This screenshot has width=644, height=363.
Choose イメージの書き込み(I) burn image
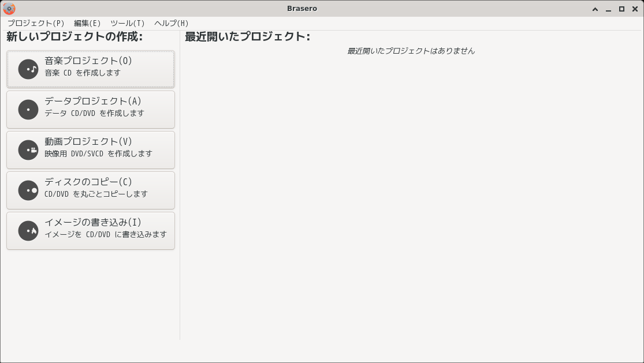91,231
